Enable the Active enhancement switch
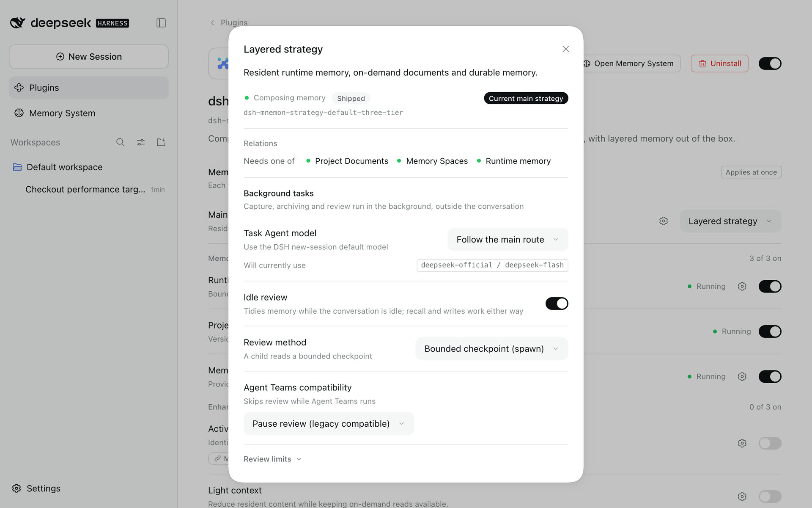This screenshot has width=812, height=508. point(770,443)
